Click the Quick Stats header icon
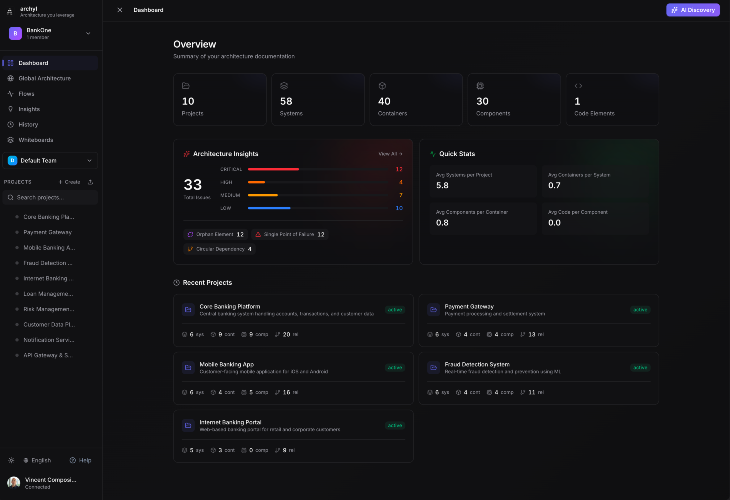Image resolution: width=730 pixels, height=500 pixels. click(x=433, y=154)
